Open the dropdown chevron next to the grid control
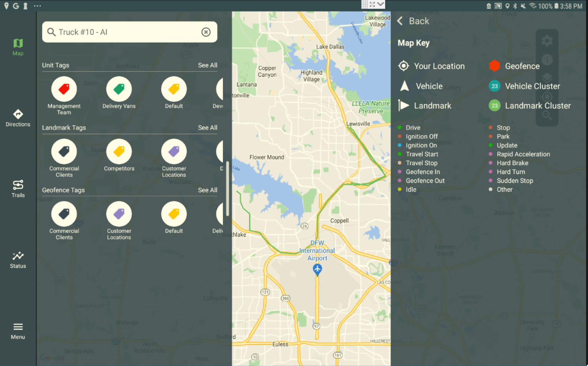 coord(381,4)
